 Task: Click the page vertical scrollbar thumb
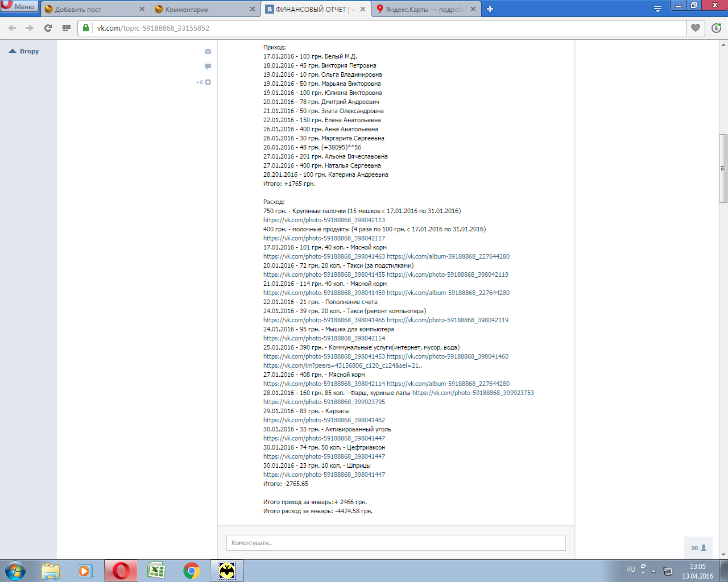723,168
